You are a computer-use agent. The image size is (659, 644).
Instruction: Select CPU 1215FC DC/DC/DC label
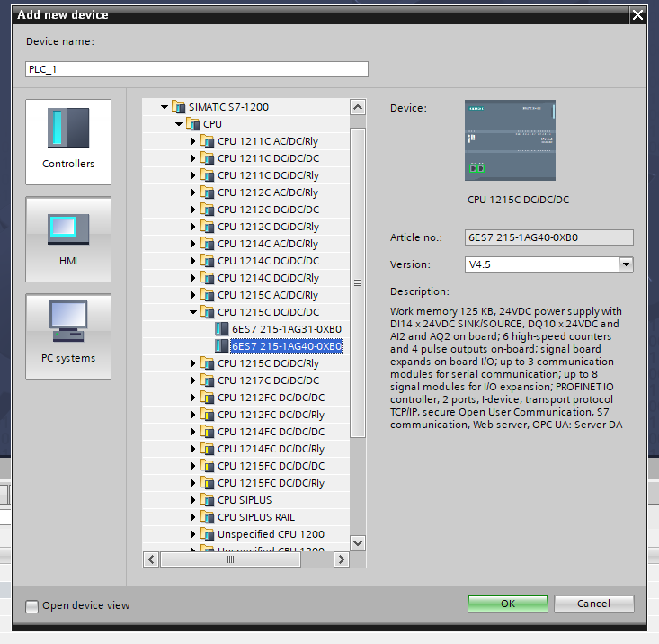pyautogui.click(x=271, y=466)
